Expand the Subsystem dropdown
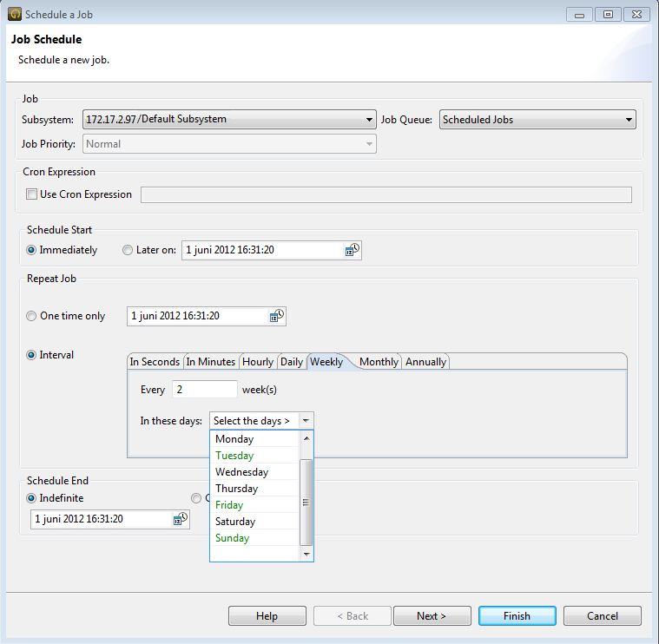 pos(369,120)
